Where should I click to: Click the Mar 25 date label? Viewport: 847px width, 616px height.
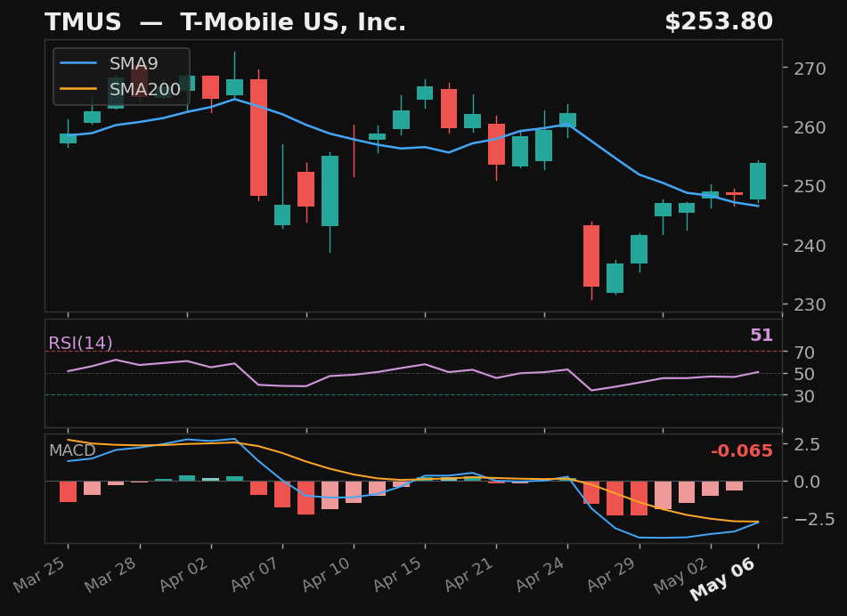coord(41,574)
